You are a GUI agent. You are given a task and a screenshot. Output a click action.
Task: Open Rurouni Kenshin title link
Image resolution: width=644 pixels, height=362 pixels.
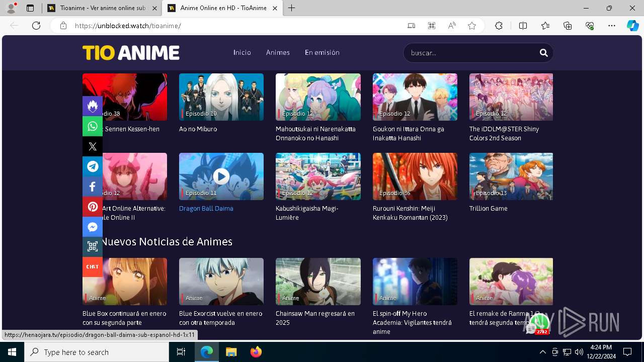(x=410, y=213)
